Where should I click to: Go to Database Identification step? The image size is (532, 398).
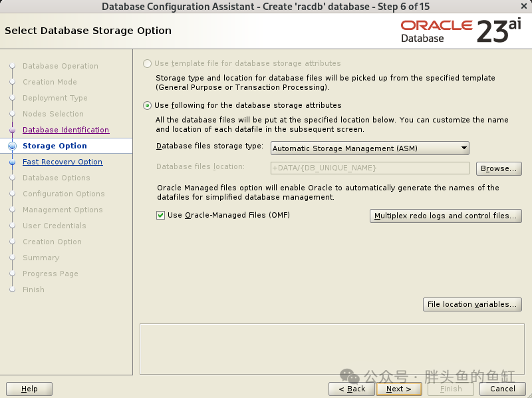[x=66, y=130]
